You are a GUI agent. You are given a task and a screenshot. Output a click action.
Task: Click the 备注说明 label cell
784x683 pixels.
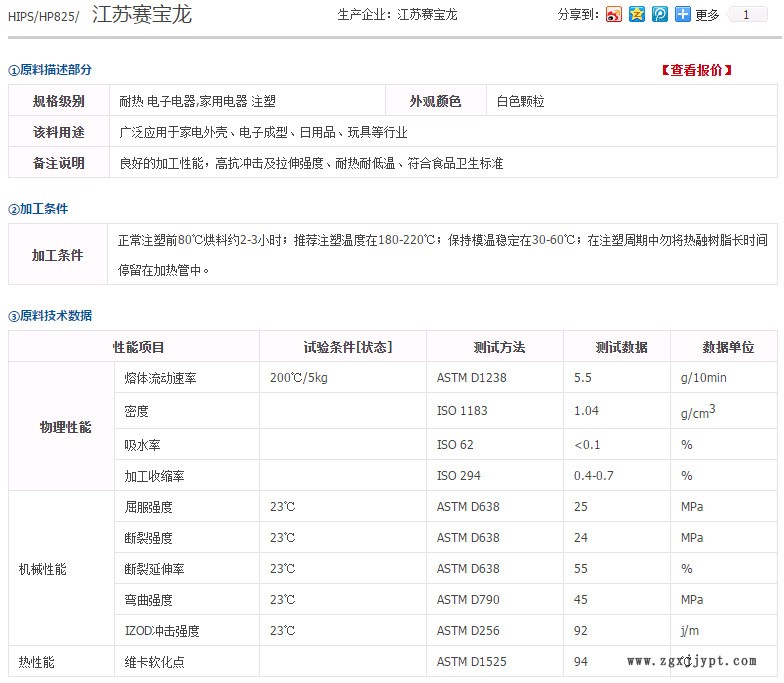[x=59, y=163]
